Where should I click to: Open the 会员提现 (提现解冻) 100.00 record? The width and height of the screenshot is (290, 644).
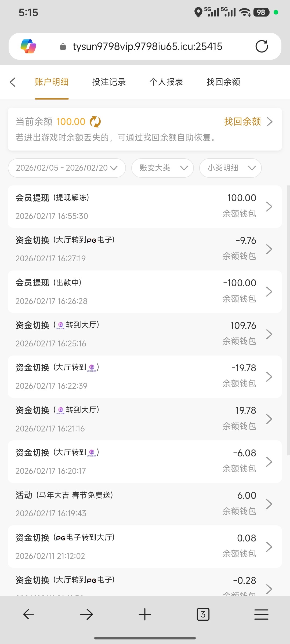tap(145, 207)
